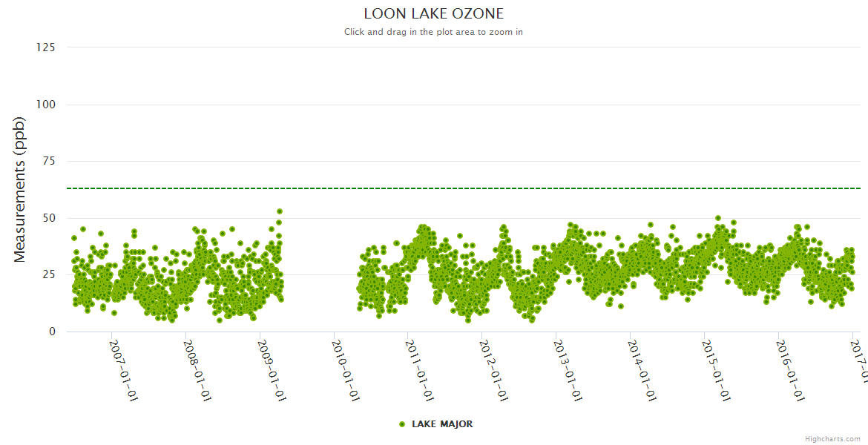Click the green legend marker for LAKE MAJOR
Screen dimensions: 868x445
pyautogui.click(x=402, y=424)
